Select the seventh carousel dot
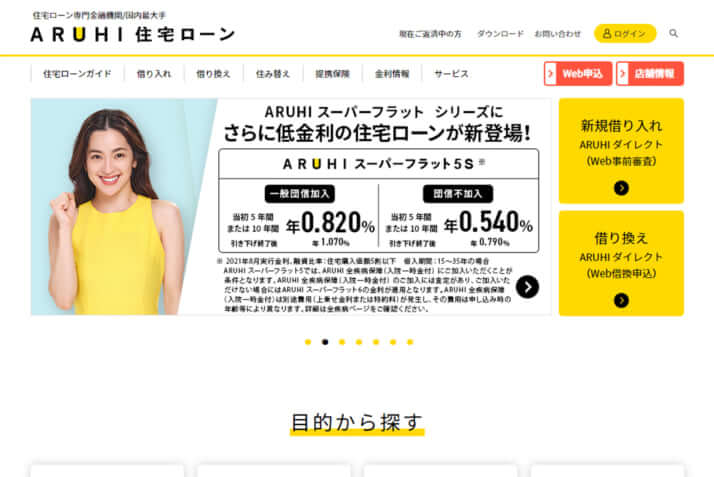The width and height of the screenshot is (714, 477). 410,342
